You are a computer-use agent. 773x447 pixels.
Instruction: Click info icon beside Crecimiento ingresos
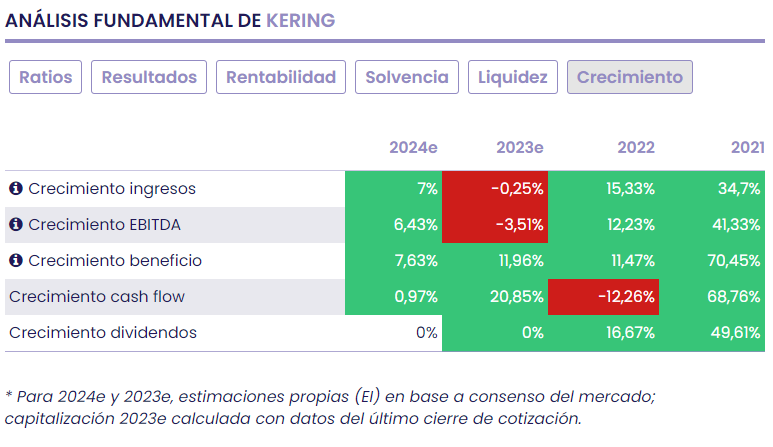coord(16,189)
